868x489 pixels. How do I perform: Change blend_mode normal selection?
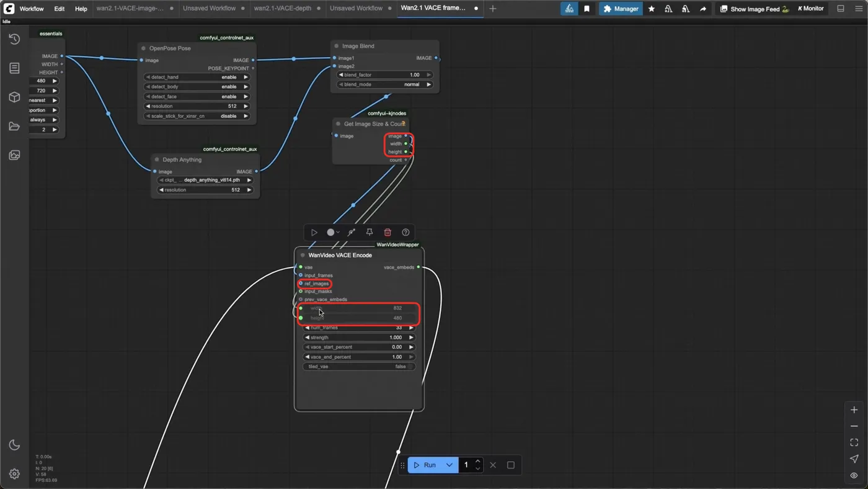tap(384, 84)
